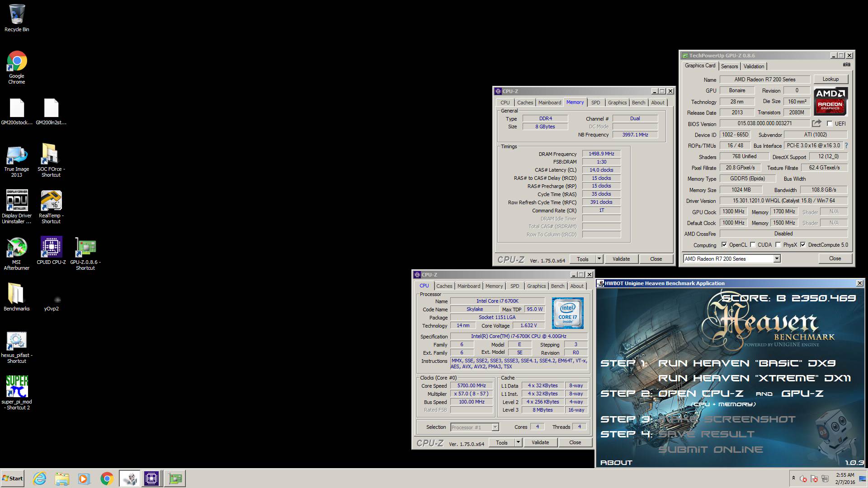
Task: Click the GPU-Z Name field value
Action: coord(765,80)
